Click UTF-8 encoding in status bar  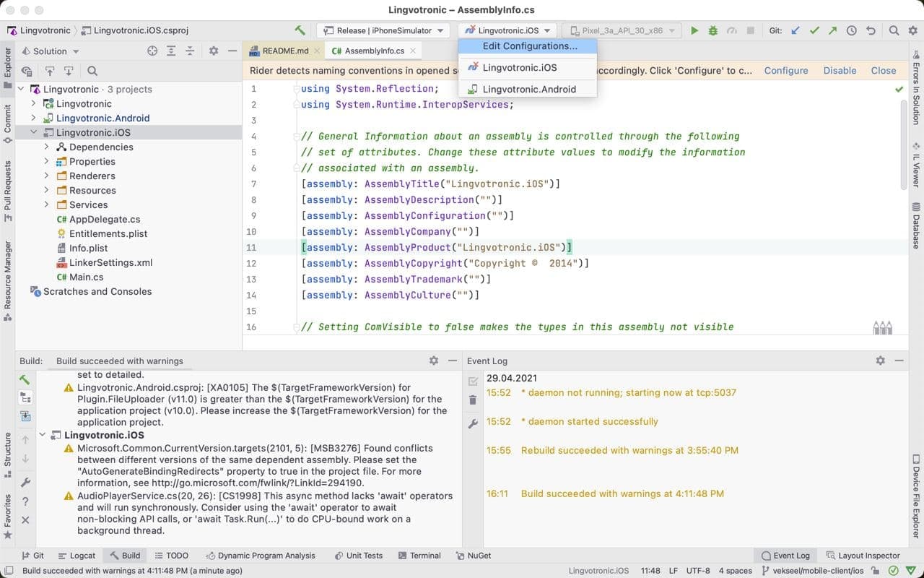[x=698, y=570]
